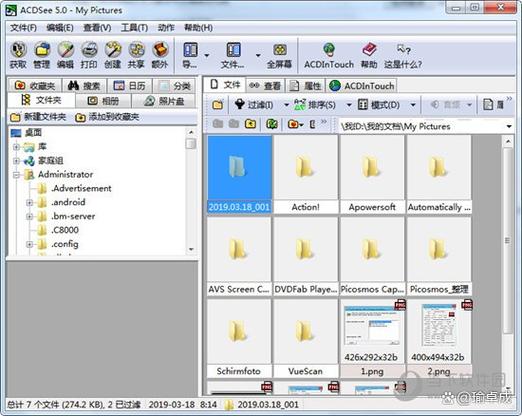Expand the 库 tree node
This screenshot has height=416, width=522.
pos(16,147)
